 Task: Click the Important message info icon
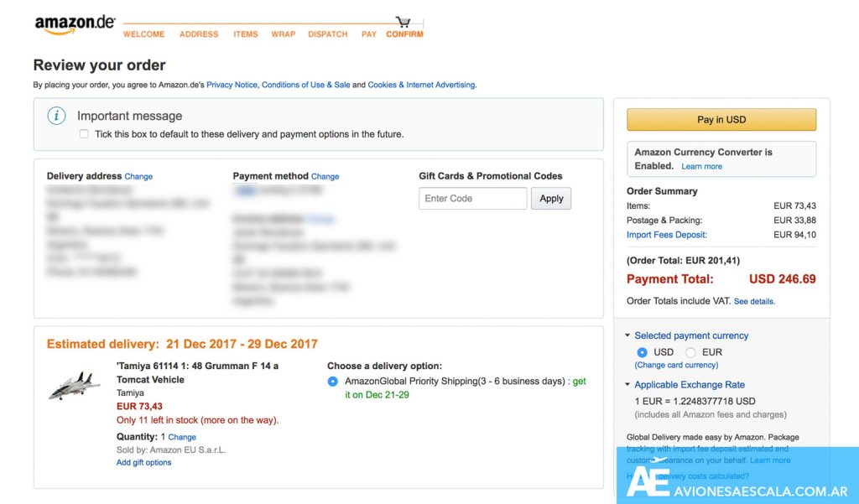click(56, 117)
